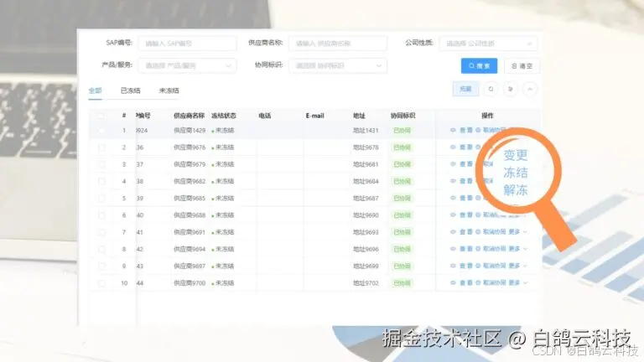The width and height of the screenshot is (644, 362).
Task: View details of 供应商9688 row
Action: pyautogui.click(x=461, y=215)
